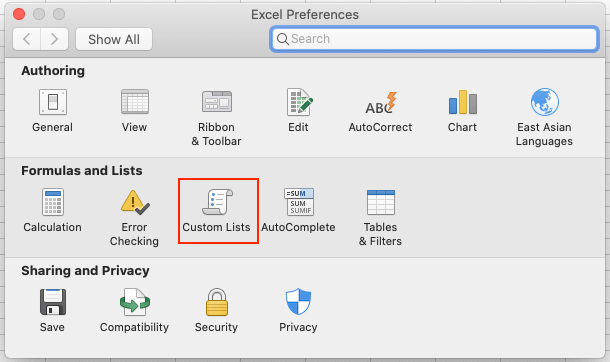Screen dimensions: 610x362
Task: Go forward with the right arrow button
Action: point(54,39)
